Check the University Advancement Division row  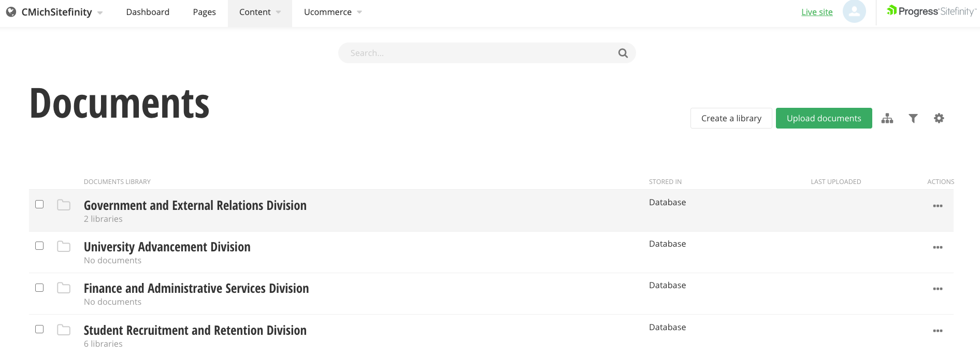[x=39, y=246]
